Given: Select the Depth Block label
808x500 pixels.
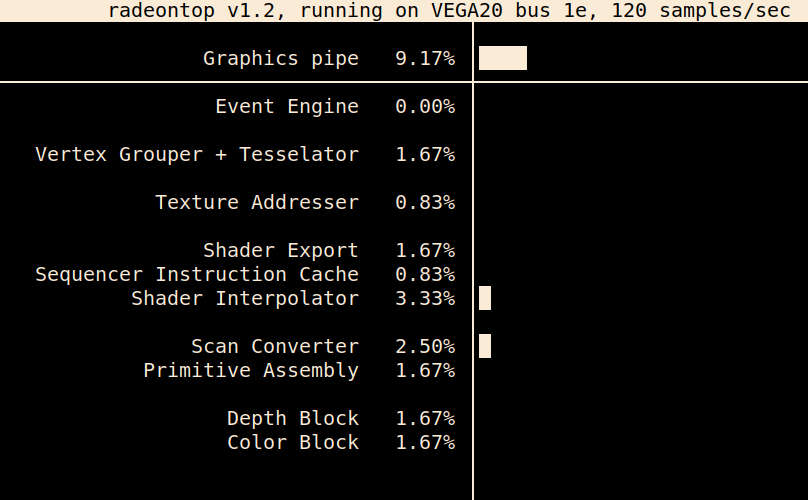Looking at the screenshot, I should [x=293, y=419].
